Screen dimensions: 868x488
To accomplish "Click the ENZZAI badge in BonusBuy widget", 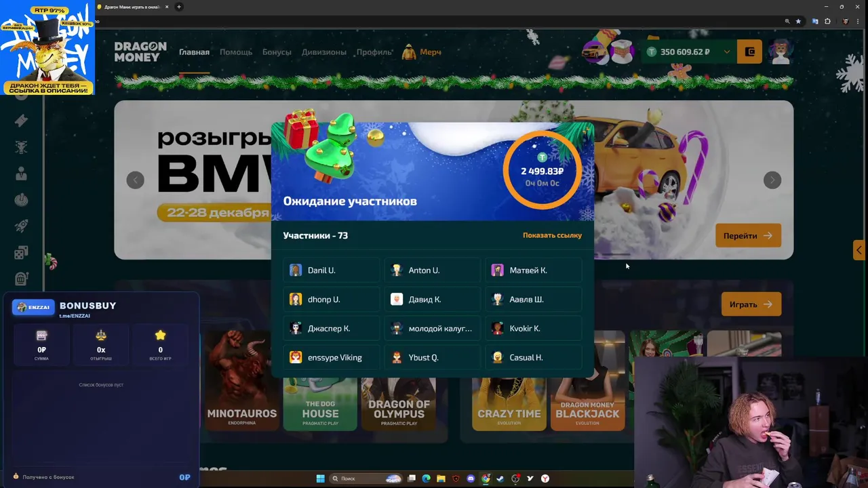I will pyautogui.click(x=34, y=307).
